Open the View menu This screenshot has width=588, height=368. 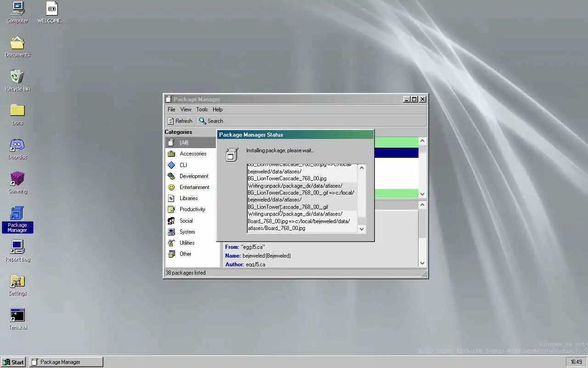pos(186,109)
